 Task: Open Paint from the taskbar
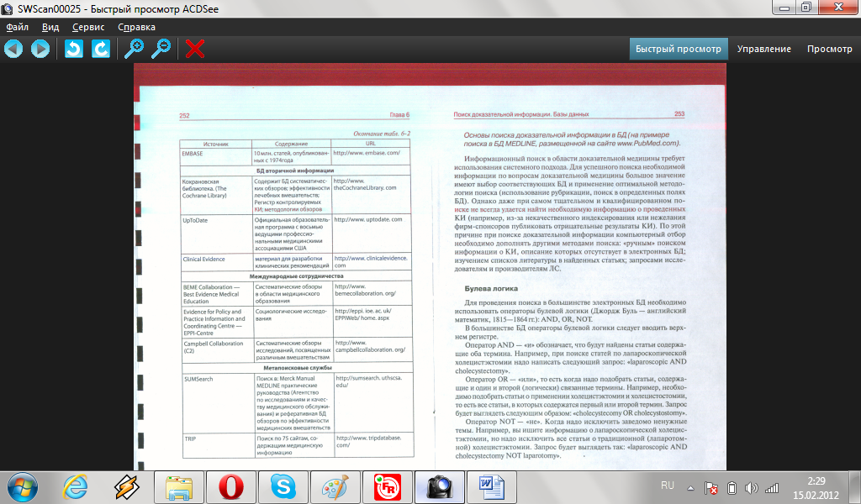click(335, 487)
